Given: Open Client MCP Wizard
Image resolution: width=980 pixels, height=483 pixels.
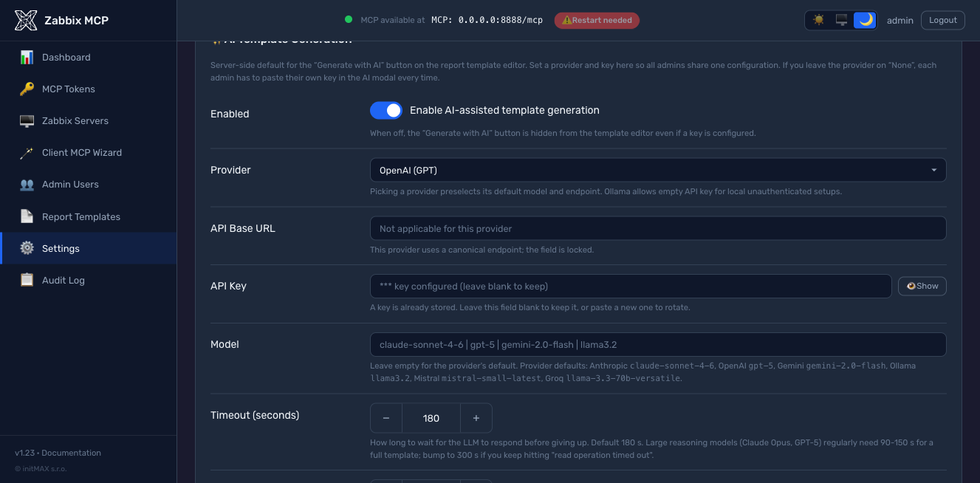Looking at the screenshot, I should click(89, 152).
